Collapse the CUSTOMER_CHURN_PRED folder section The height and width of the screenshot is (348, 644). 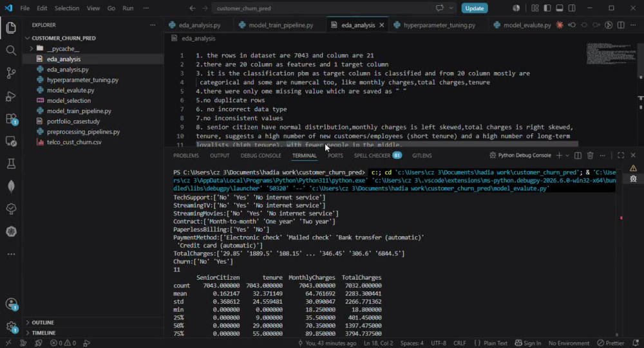click(64, 38)
